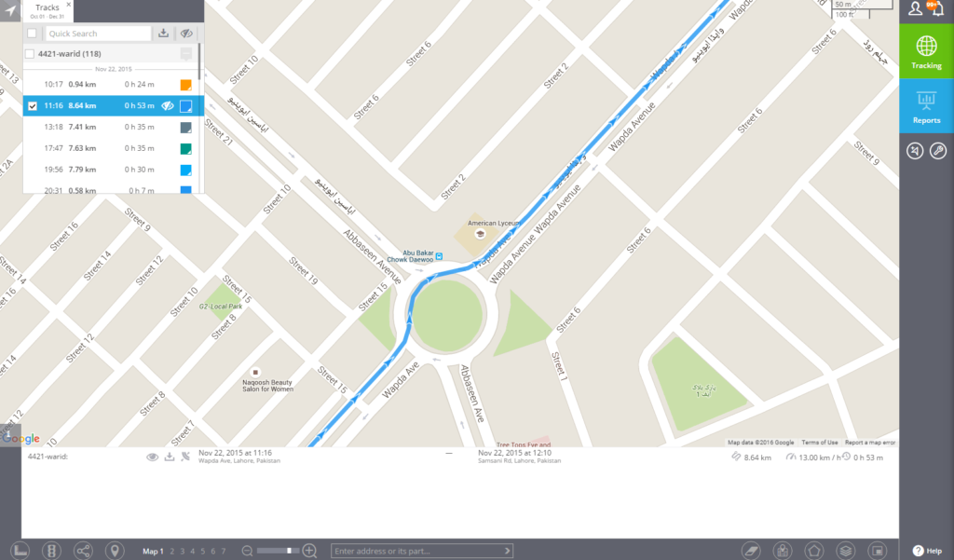Screen dimensions: 954x560
Task: Select the ruler measuring tool
Action: pyautogui.click(x=20, y=551)
